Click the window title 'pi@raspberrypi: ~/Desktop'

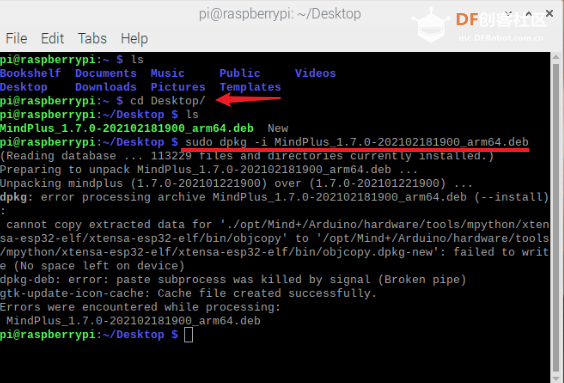pos(280,14)
